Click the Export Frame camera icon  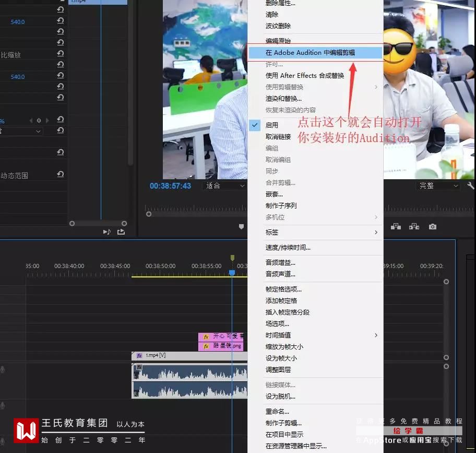pos(433,227)
